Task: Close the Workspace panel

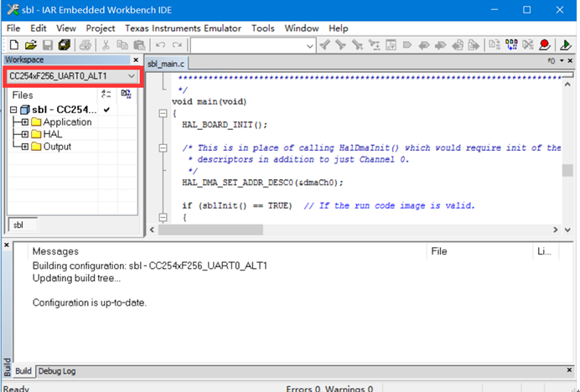Action: coord(136,60)
